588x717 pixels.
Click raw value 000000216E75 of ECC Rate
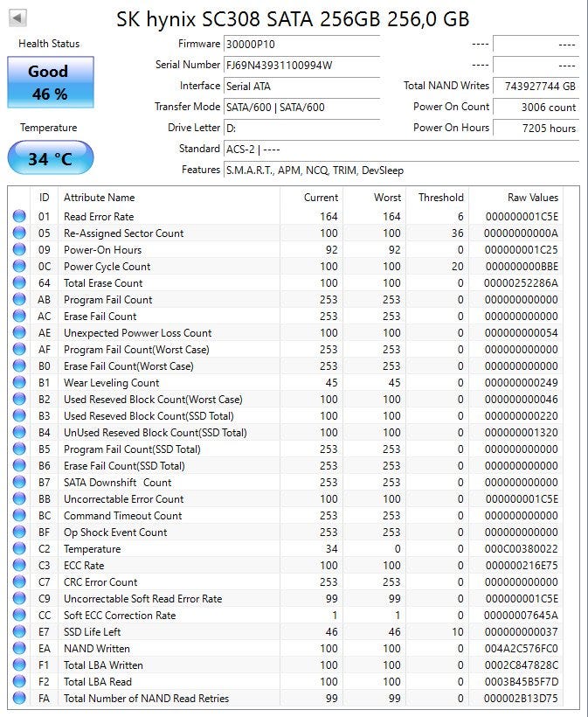[x=522, y=565]
